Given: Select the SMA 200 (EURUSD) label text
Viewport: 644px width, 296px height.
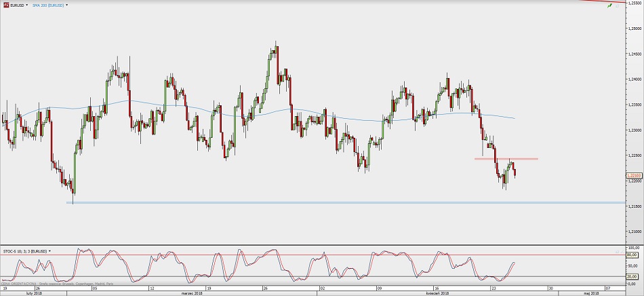Looking at the screenshot, I should [48, 5].
